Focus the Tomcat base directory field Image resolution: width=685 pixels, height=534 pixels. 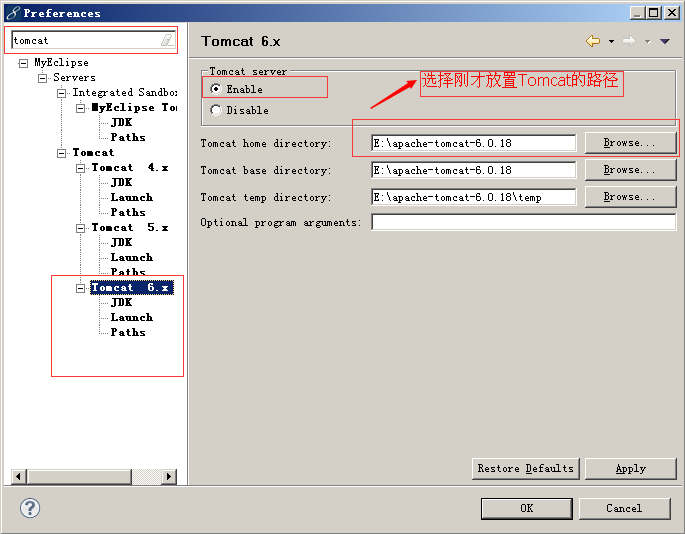tap(474, 170)
